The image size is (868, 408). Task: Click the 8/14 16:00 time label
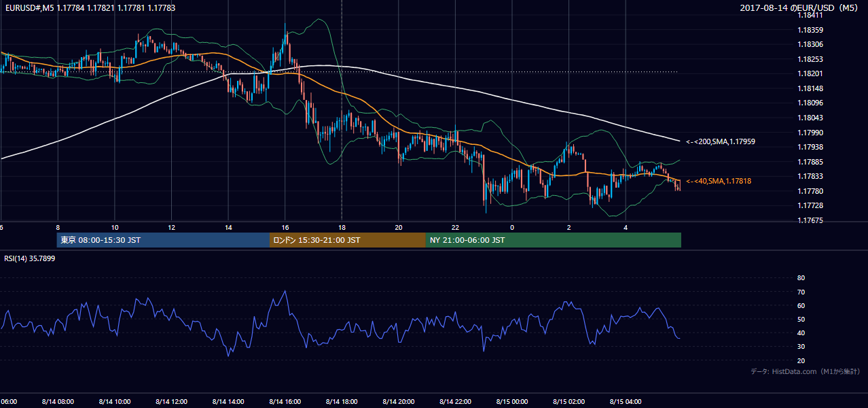(285, 401)
